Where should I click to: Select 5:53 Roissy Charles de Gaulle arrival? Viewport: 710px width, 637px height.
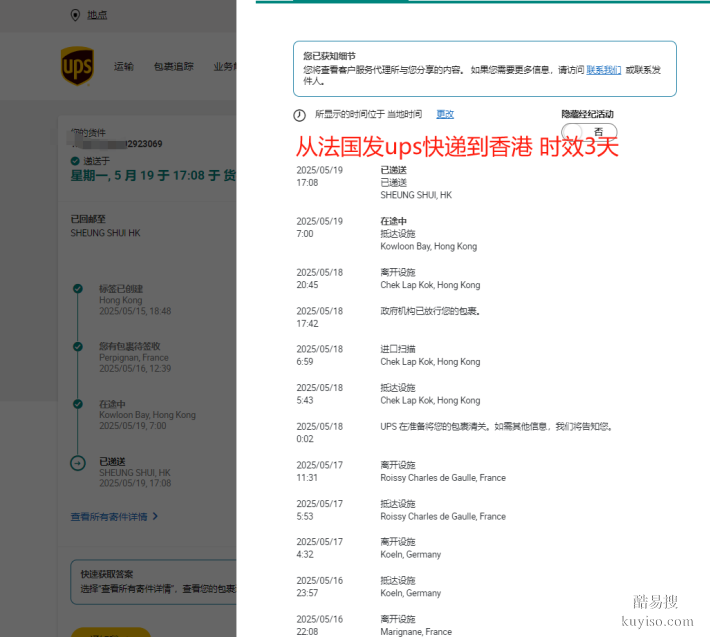401,510
